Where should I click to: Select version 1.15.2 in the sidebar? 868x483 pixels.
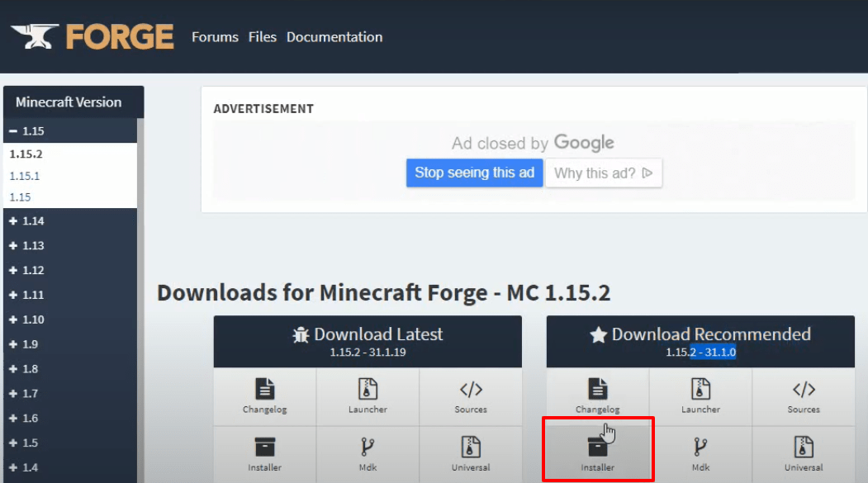[26, 154]
